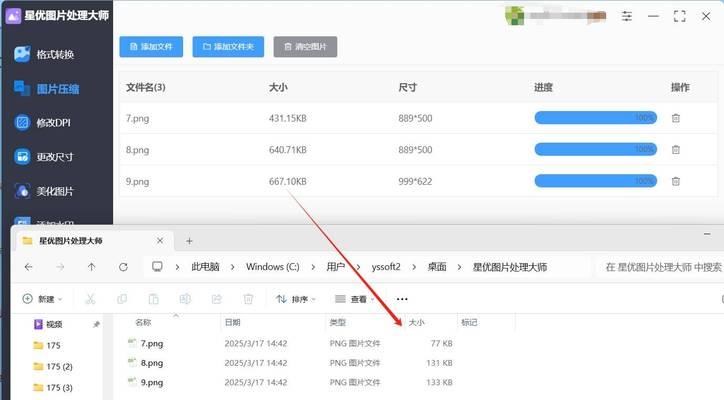Select 9.png file in Explorer
This screenshot has height=400, width=724.
[152, 382]
